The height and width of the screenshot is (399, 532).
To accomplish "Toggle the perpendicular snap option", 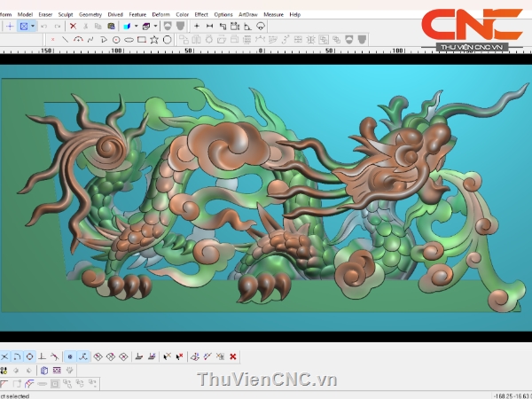I will pyautogui.click(x=42, y=356).
